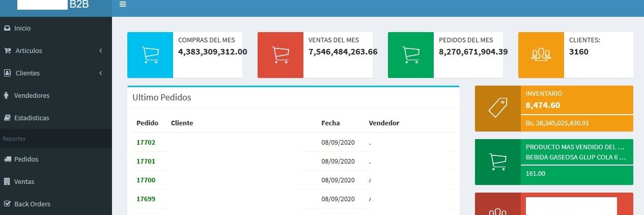Click the VENTAS DEL MES label
This screenshot has height=215, width=644.
click(333, 40)
